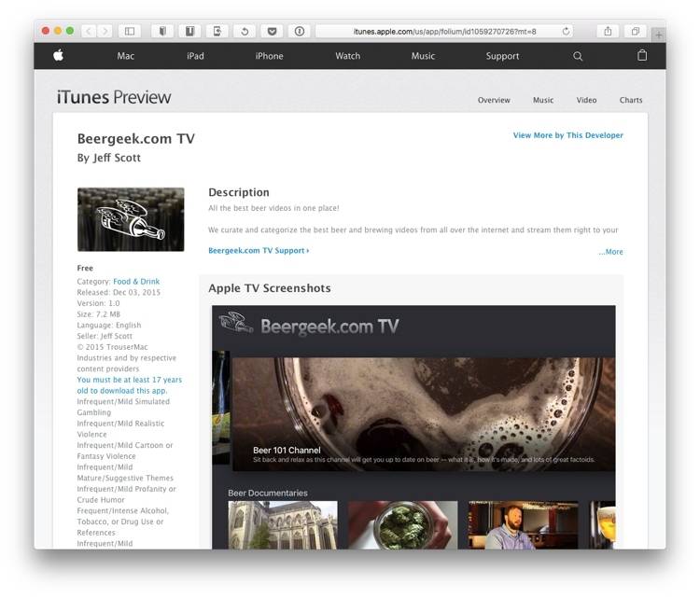This screenshot has height=598, width=700.
Task: Open the iPhone navigation item
Action: tap(269, 56)
